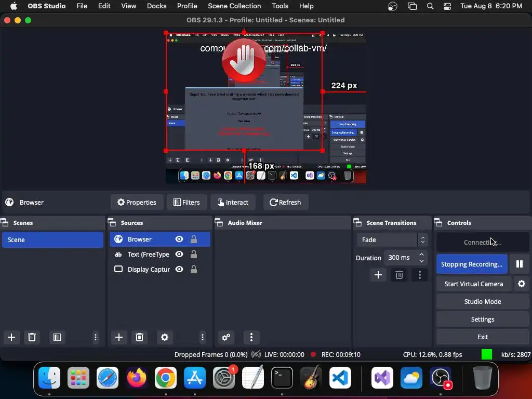The height and width of the screenshot is (399, 532).
Task: Open advanced audio properties gears icon
Action: click(226, 337)
